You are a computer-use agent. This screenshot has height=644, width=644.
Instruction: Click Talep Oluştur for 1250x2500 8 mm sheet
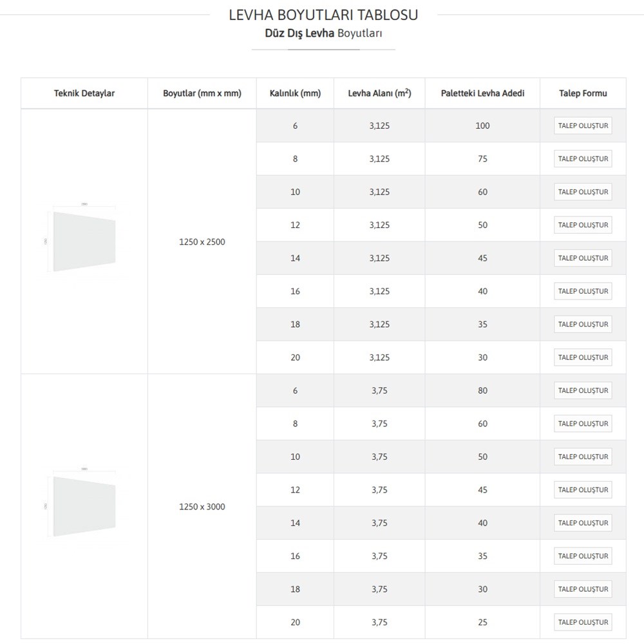[x=583, y=159]
